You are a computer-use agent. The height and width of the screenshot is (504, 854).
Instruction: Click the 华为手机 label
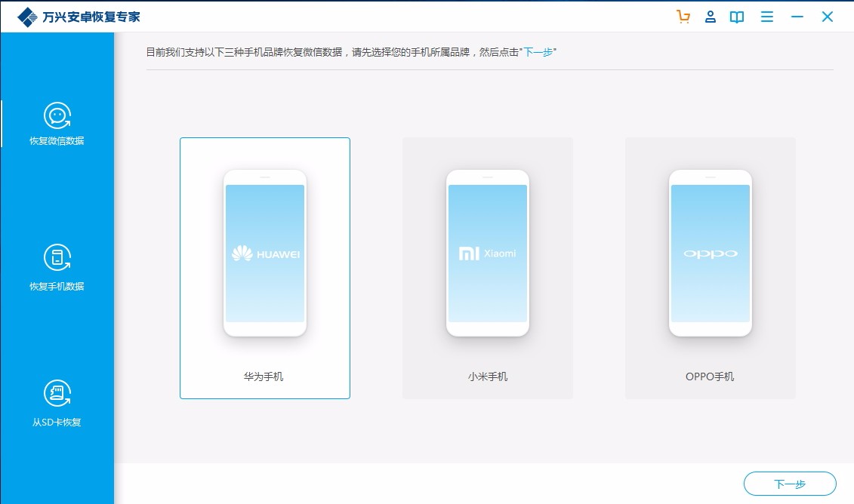(264, 376)
